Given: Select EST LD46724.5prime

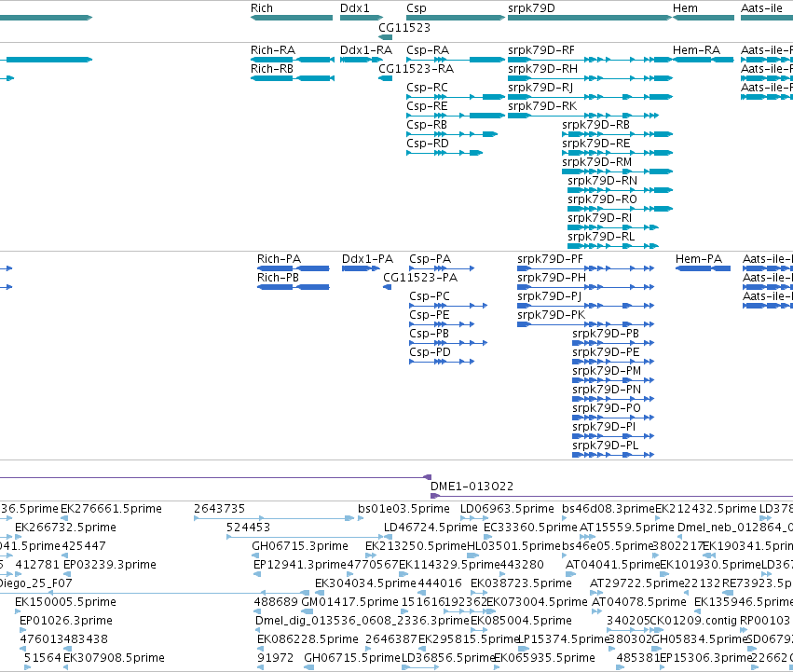Looking at the screenshot, I should [431, 528].
